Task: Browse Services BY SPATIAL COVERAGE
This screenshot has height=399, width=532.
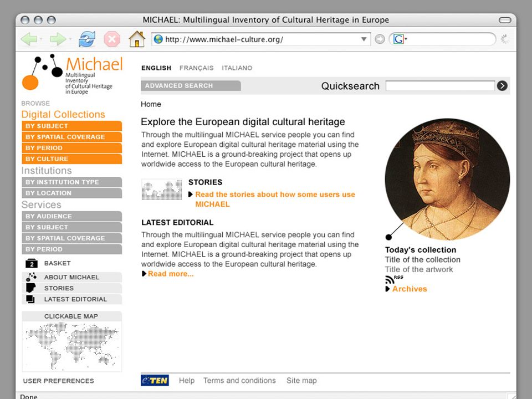Action: click(72, 238)
